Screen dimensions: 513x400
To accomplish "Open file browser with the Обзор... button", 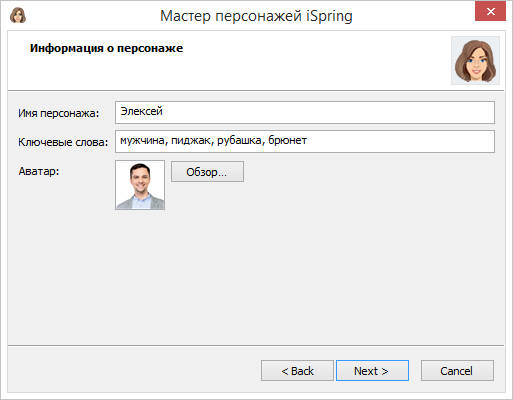I will (207, 172).
